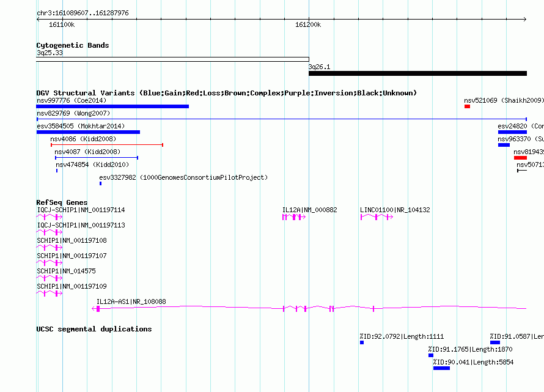Screen dimensions: 544x392
Task: Click the SCHIP1 NM_001197107 transcript glyph
Action: (50, 263)
